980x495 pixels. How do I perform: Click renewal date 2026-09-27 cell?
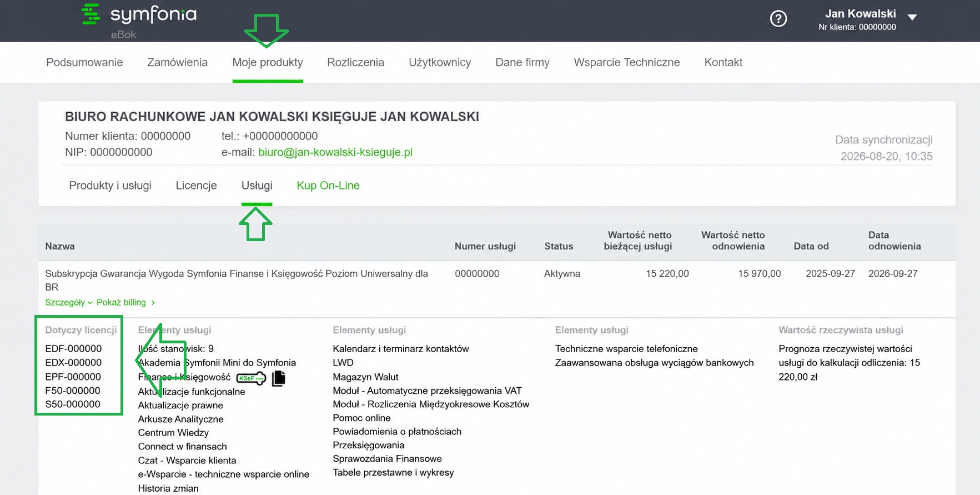click(x=893, y=273)
